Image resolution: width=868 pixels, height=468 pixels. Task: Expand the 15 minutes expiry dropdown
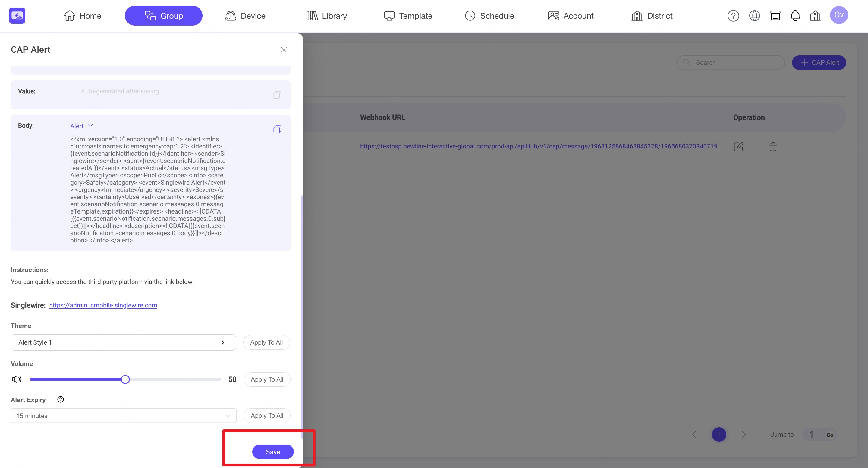123,416
